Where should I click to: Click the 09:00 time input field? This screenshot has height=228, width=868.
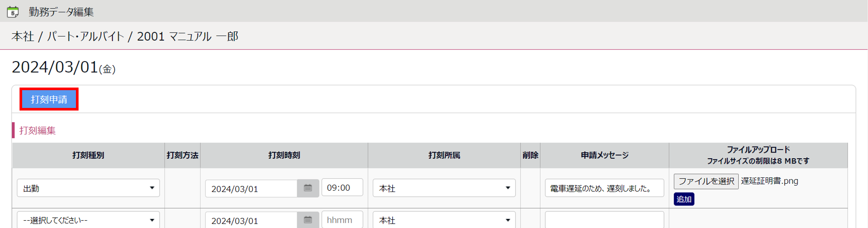point(342,188)
